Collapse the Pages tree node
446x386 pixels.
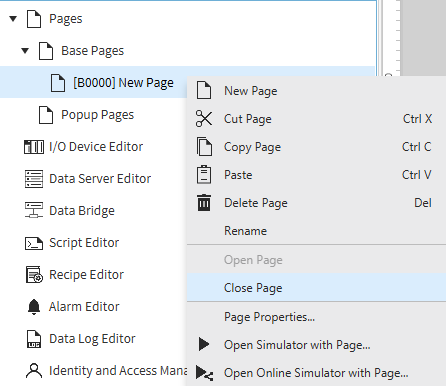tap(13, 19)
